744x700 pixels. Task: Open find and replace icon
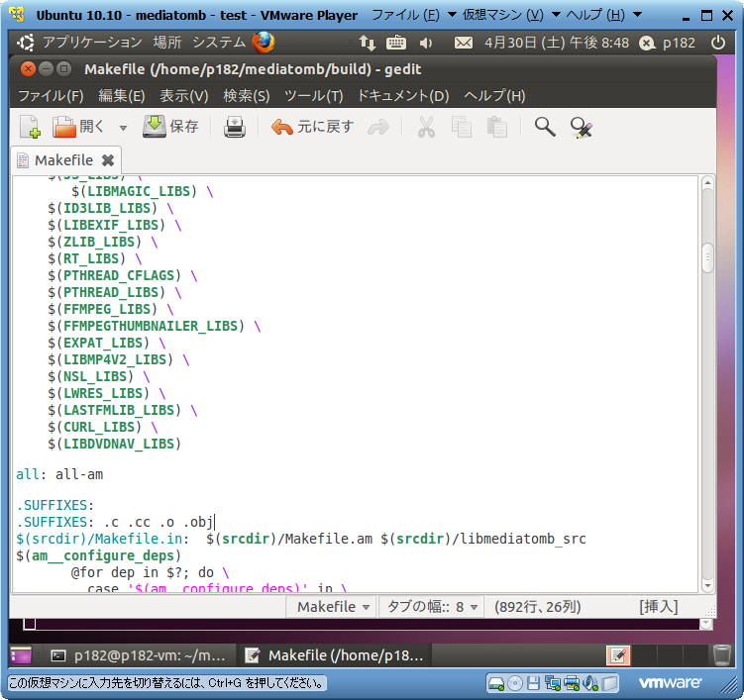[581, 127]
